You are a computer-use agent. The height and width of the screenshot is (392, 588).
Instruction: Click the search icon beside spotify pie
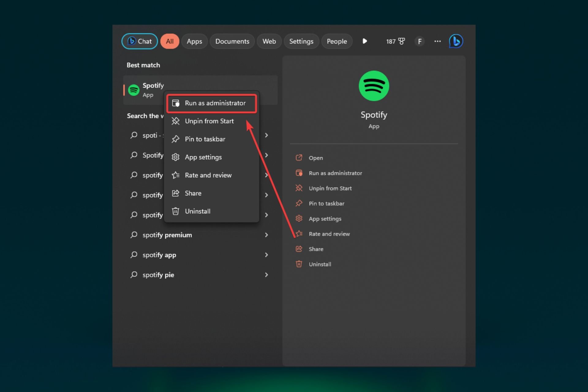[134, 275]
